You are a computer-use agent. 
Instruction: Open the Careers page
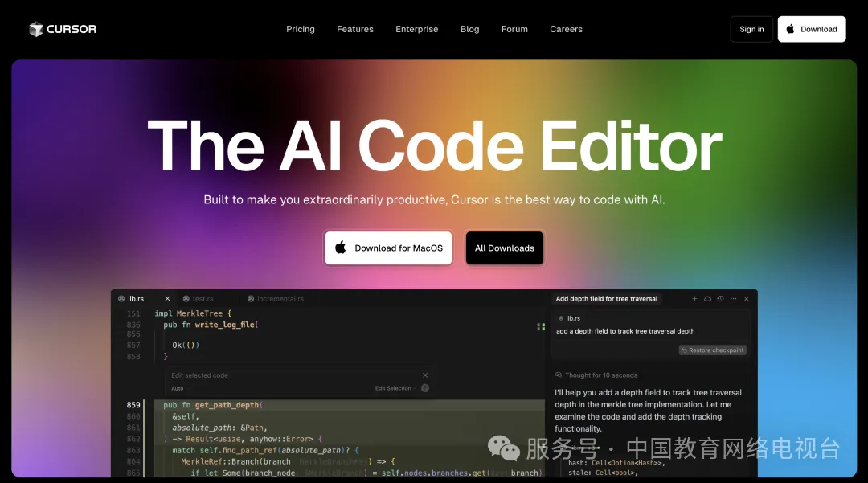[566, 29]
